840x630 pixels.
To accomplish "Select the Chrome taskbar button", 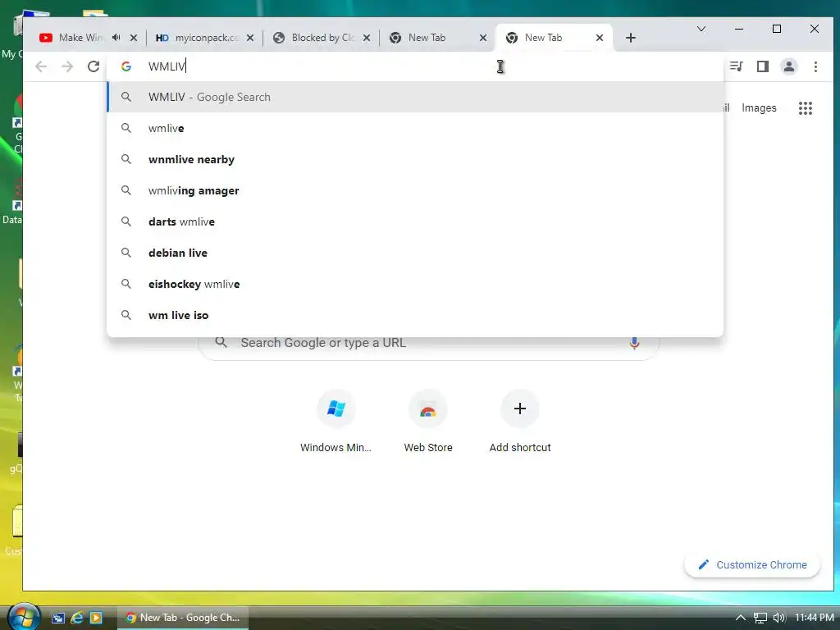I will click(183, 618).
